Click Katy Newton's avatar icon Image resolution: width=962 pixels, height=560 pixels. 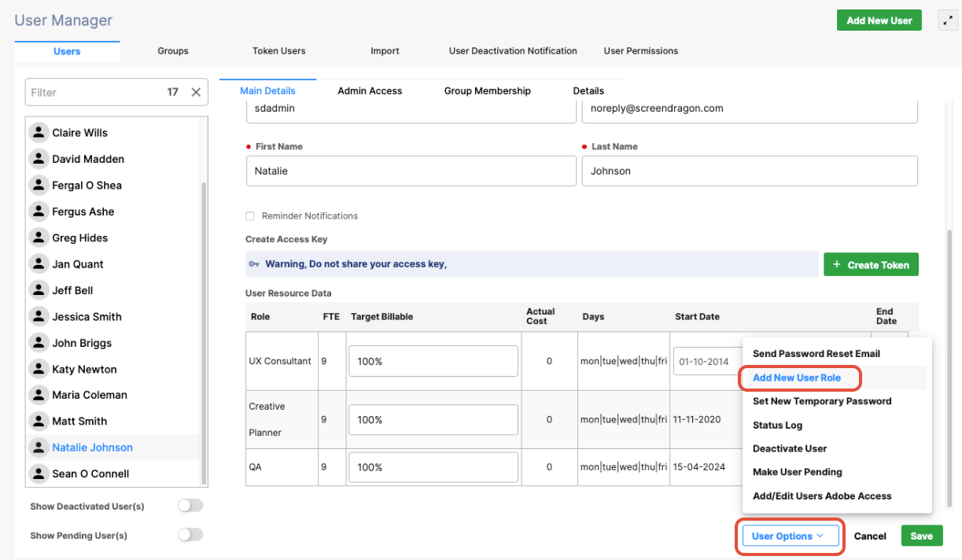[38, 369]
